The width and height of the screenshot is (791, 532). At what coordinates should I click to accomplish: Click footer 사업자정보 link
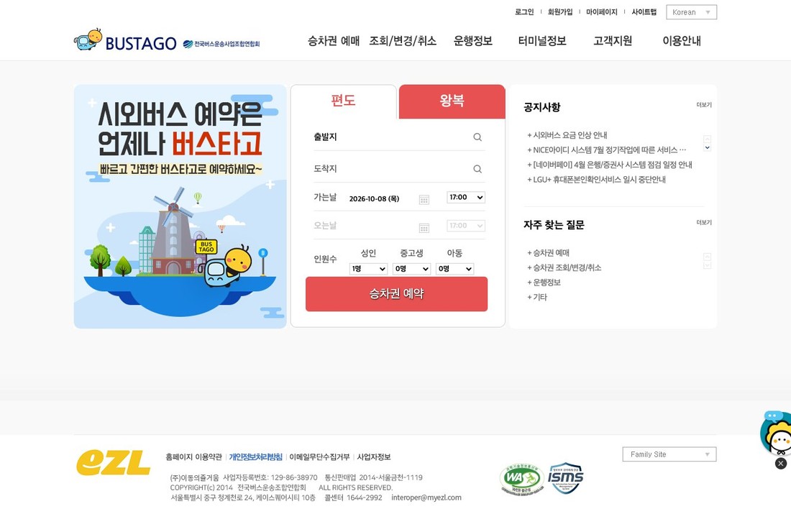pos(374,457)
